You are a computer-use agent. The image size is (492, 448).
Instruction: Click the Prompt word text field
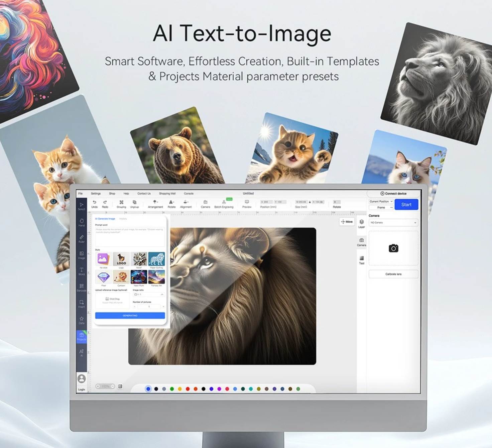point(130,237)
